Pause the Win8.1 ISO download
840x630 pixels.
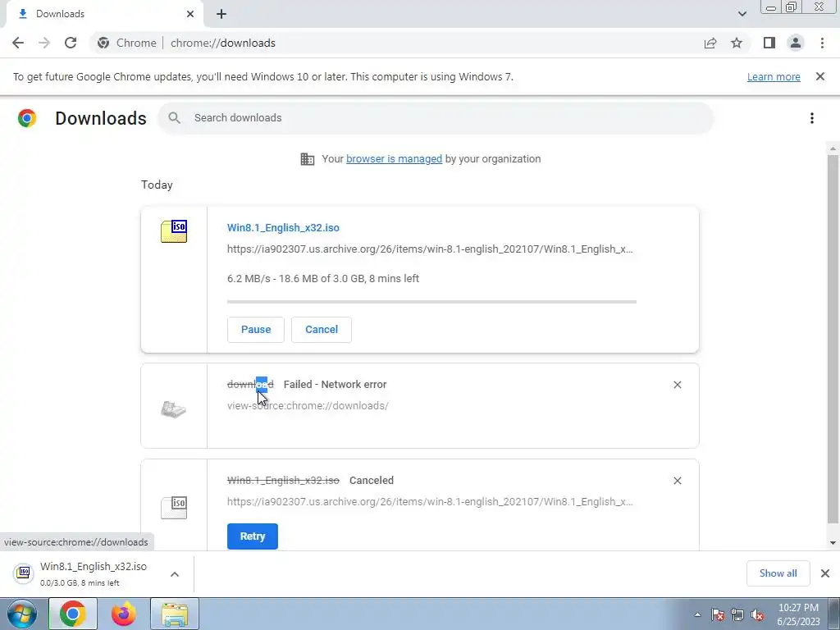(x=256, y=330)
